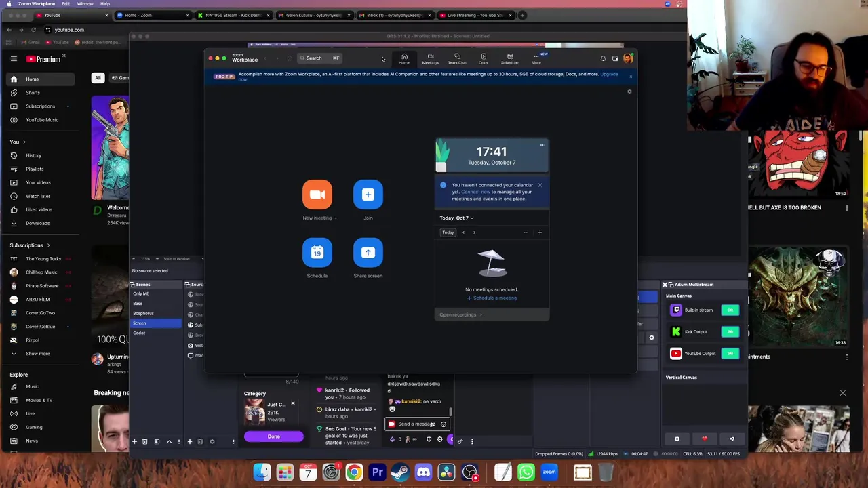
Task: Open the Schedule meeting icon
Action: (317, 252)
